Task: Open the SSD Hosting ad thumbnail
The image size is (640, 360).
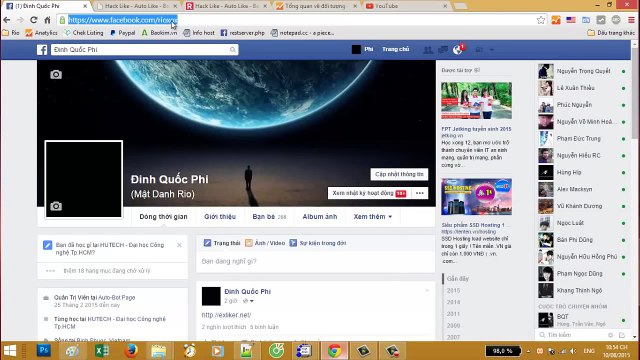Action: pyautogui.click(x=476, y=197)
